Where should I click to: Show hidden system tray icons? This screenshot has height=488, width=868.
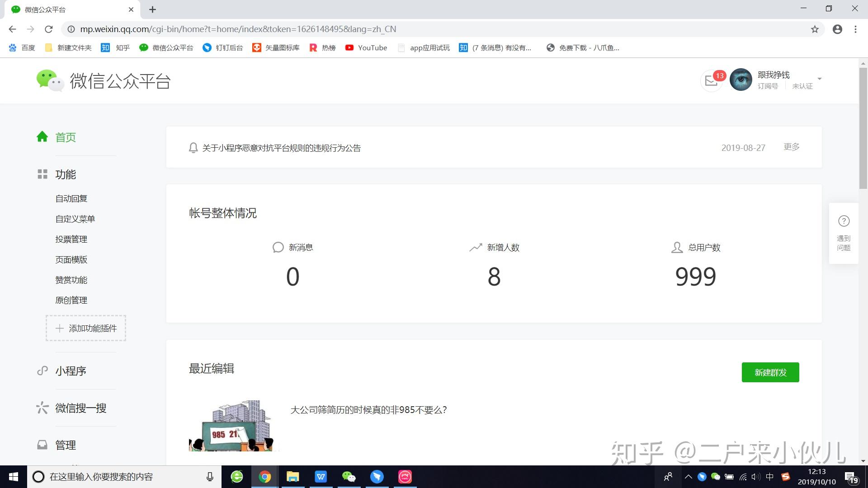click(688, 477)
